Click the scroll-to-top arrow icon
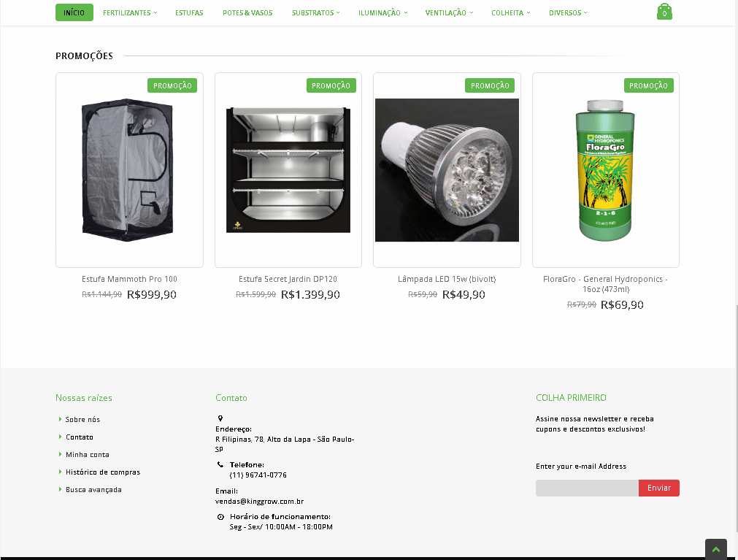 [x=716, y=549]
